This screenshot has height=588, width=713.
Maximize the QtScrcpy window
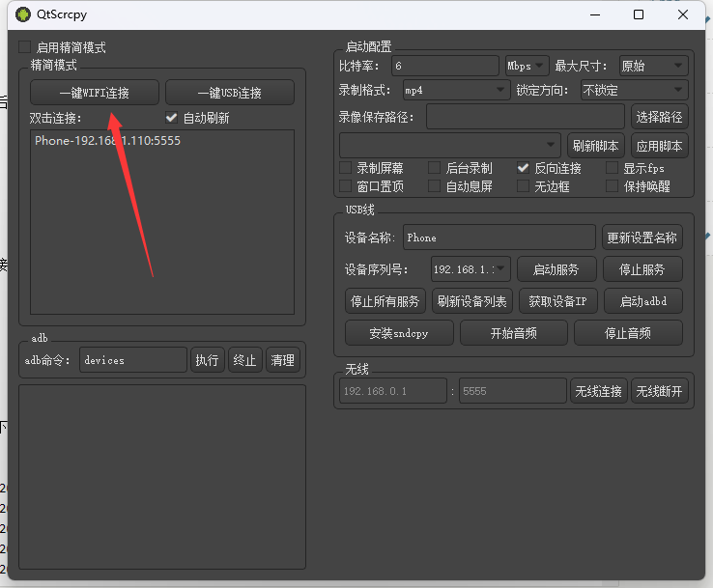click(639, 14)
